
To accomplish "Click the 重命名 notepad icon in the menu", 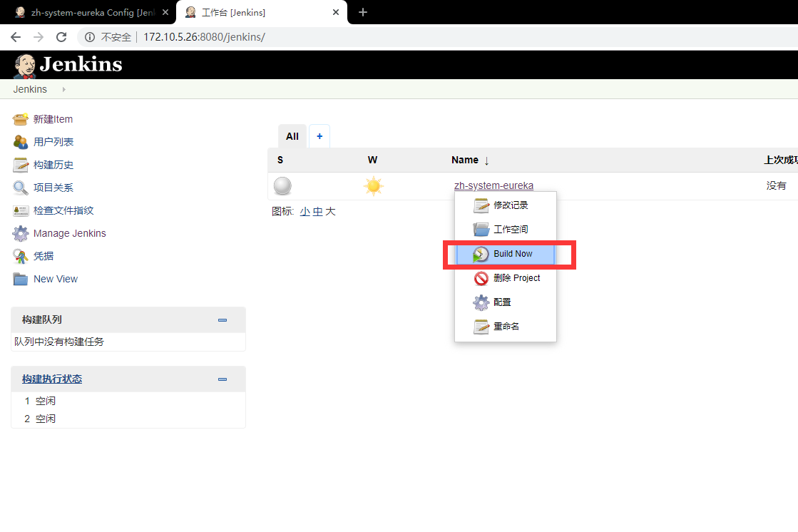I will 481,327.
